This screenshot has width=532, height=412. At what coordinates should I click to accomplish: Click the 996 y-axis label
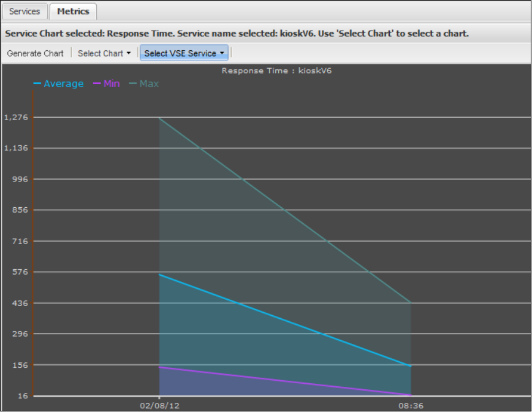pyautogui.click(x=20, y=179)
